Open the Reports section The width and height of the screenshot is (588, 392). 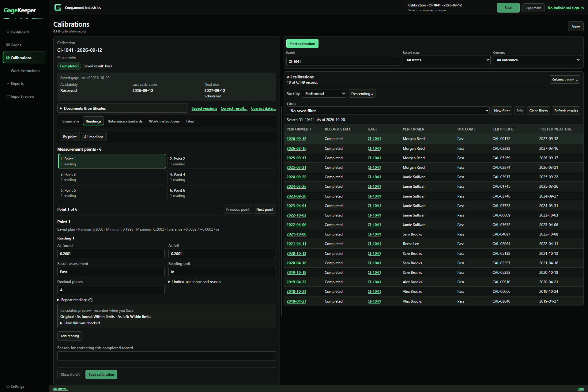(x=24, y=83)
